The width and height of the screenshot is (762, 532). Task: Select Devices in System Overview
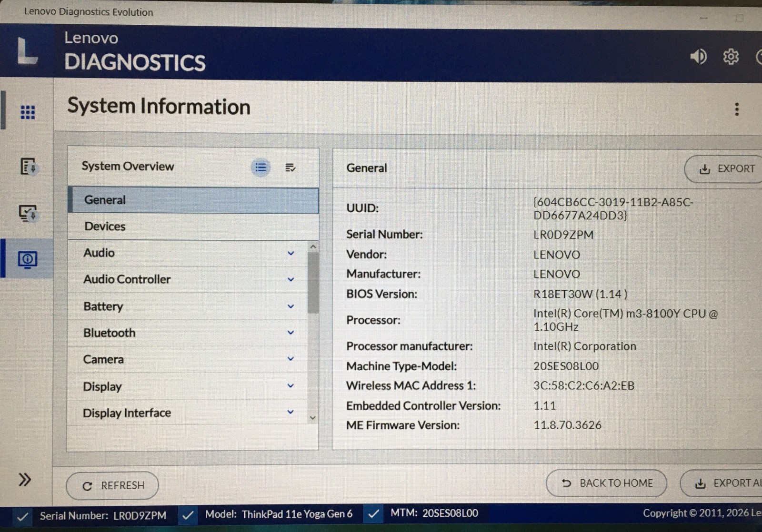[x=193, y=227]
